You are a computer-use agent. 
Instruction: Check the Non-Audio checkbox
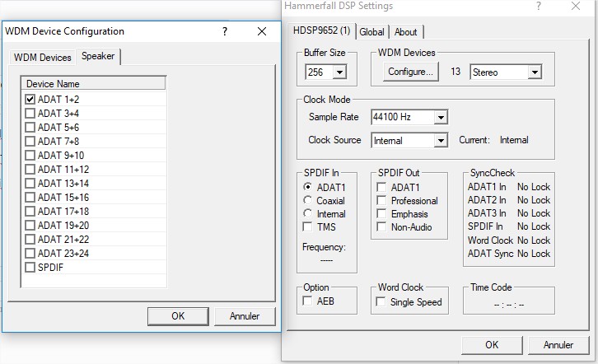(381, 226)
